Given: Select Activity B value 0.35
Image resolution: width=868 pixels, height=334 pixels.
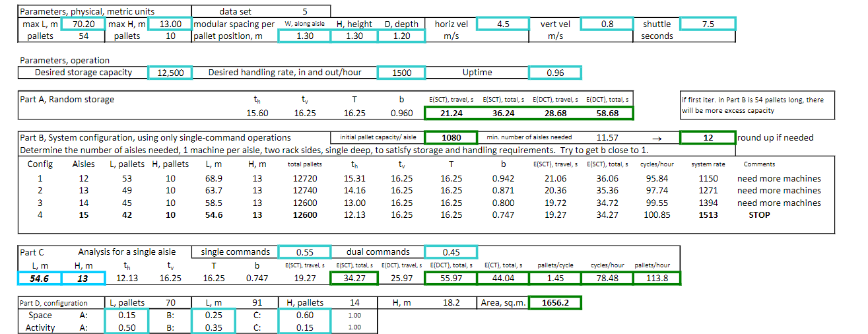Looking at the screenshot, I should [214, 327].
